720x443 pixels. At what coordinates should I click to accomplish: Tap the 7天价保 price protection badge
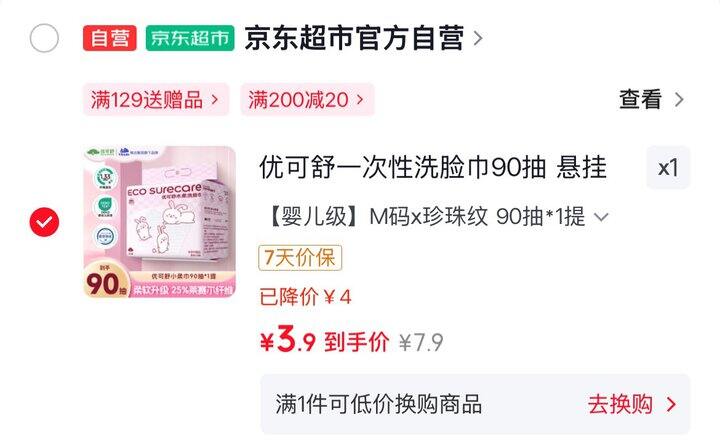point(300,258)
